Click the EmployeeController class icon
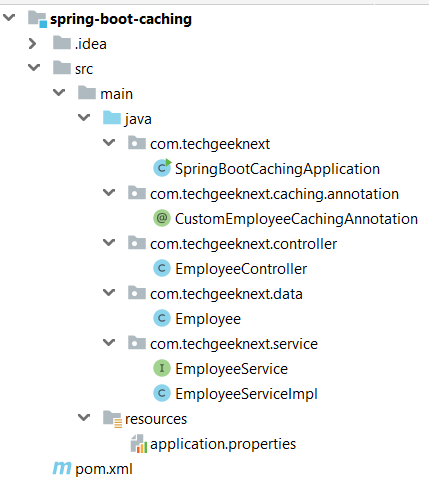429x483 pixels. point(162,268)
